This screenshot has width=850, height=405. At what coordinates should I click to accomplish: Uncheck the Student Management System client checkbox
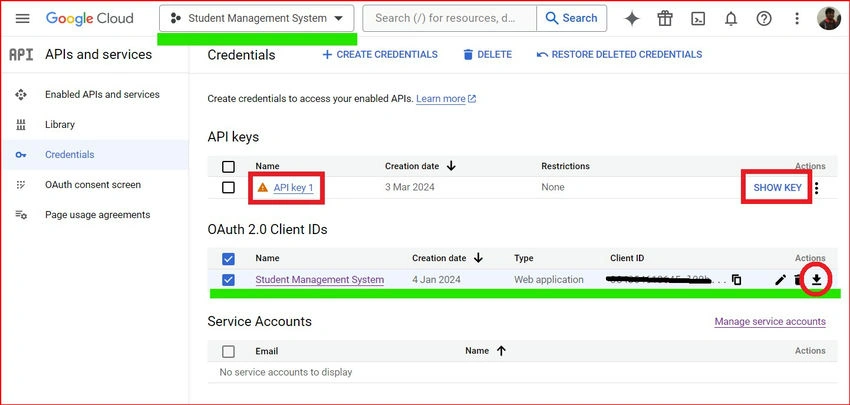(228, 280)
